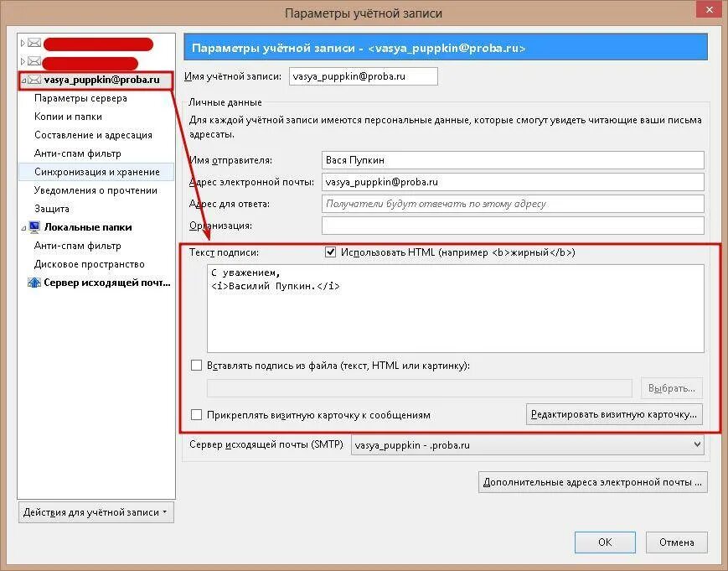Open 'Синхронизация и хранение' settings
This screenshot has width=728, height=571.
tap(97, 172)
